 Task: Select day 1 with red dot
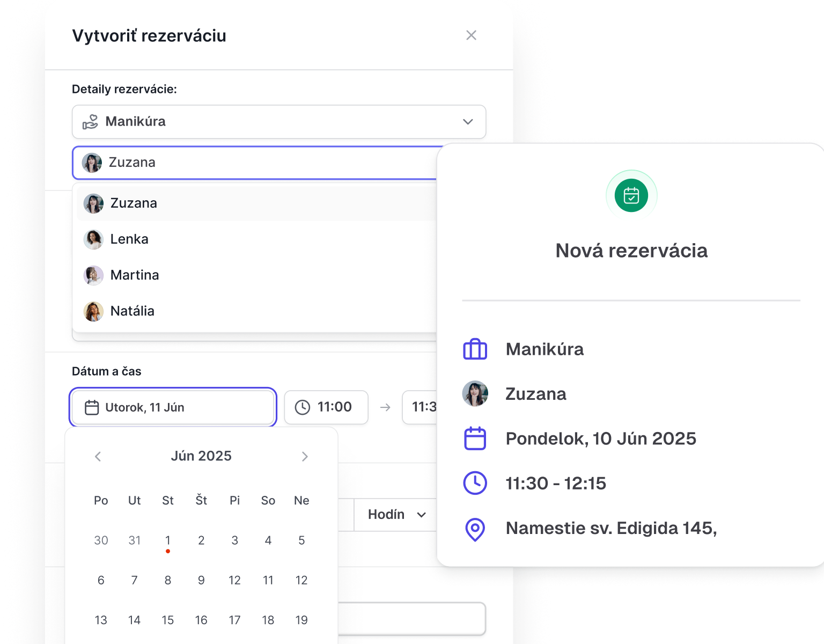[x=168, y=541]
